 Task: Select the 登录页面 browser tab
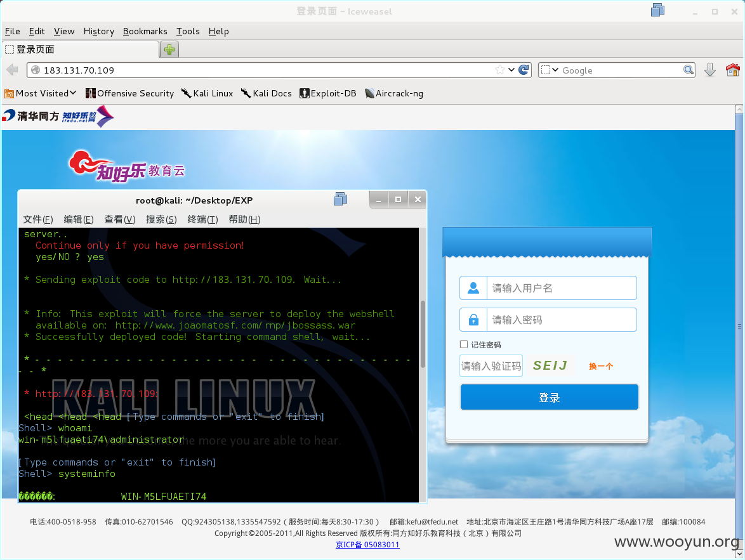tap(81, 49)
